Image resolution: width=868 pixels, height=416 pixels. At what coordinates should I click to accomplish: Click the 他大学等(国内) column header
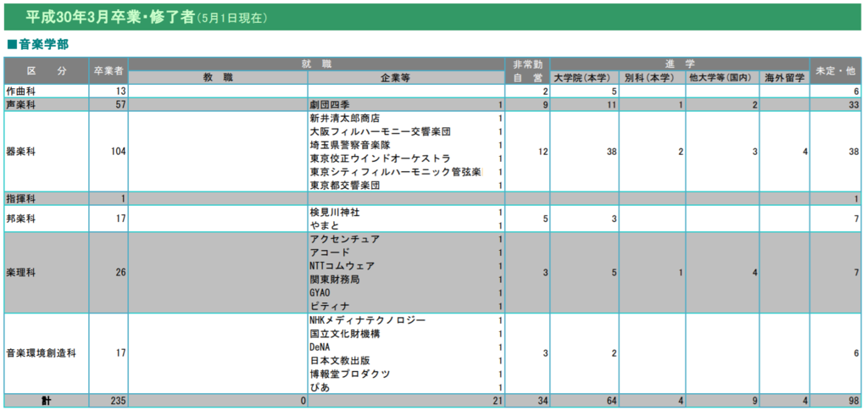click(722, 78)
